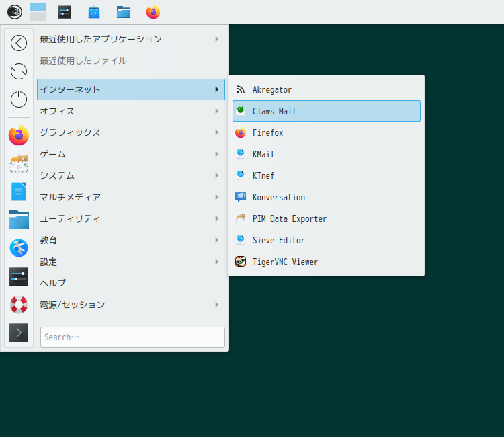Expand the インターネット arrow

(217, 89)
